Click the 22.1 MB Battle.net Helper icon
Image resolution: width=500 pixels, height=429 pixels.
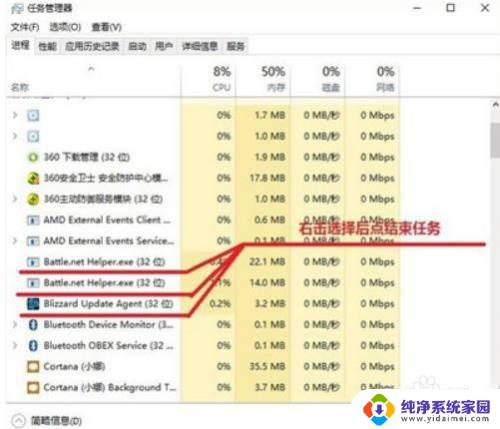click(33, 262)
